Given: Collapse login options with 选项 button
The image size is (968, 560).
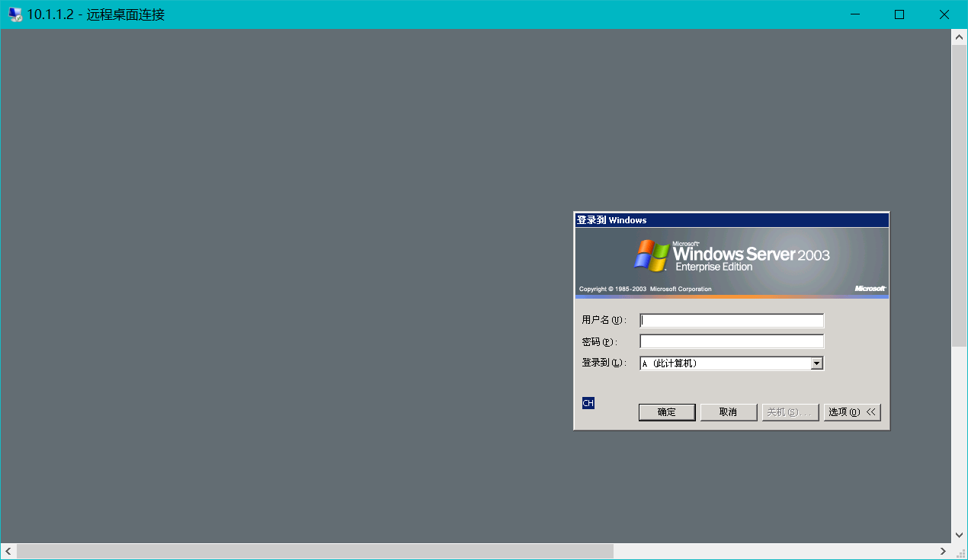Looking at the screenshot, I should 852,412.
